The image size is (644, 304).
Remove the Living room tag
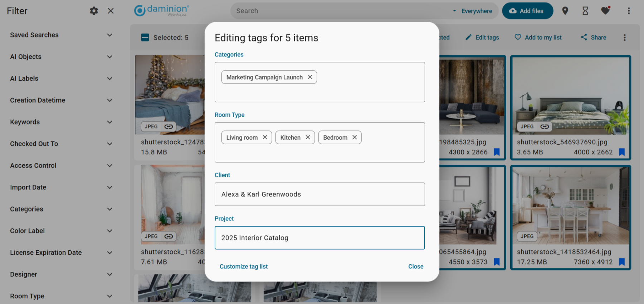(x=265, y=137)
